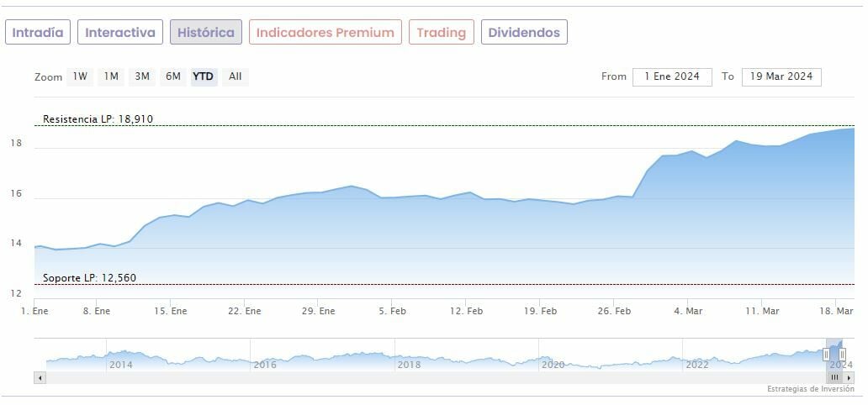The width and height of the screenshot is (868, 405).
Task: Click the navigator scroll right arrow
Action: 849,378
